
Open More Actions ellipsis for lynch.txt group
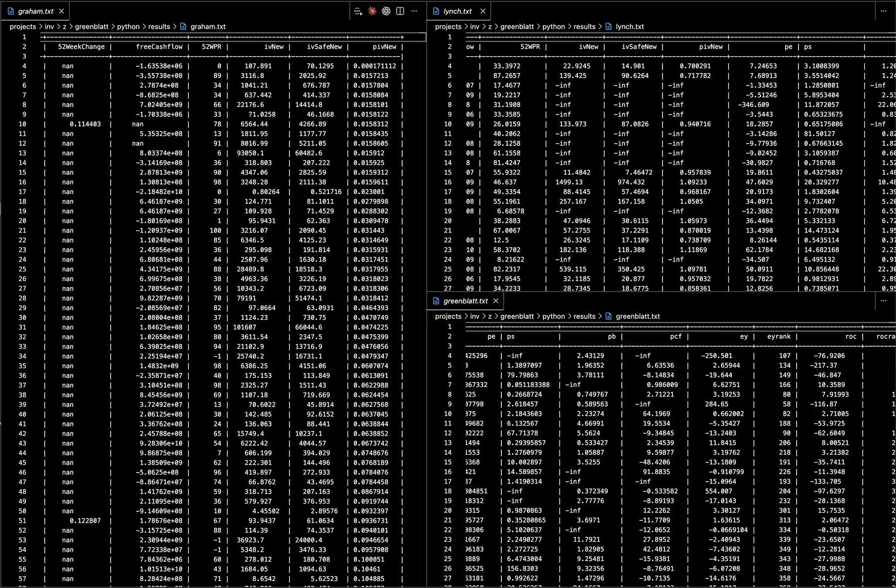(884, 11)
